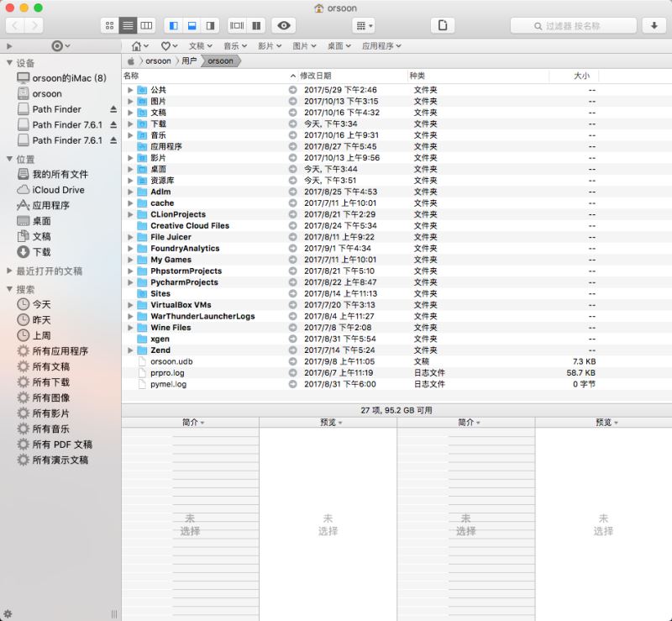Switch to column view in toolbar

(x=146, y=26)
